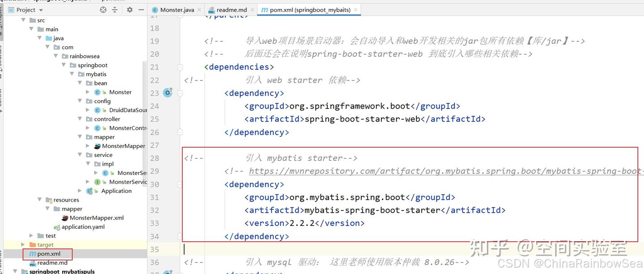Click the Locate/Select Opened File target icon

[x=102, y=9]
